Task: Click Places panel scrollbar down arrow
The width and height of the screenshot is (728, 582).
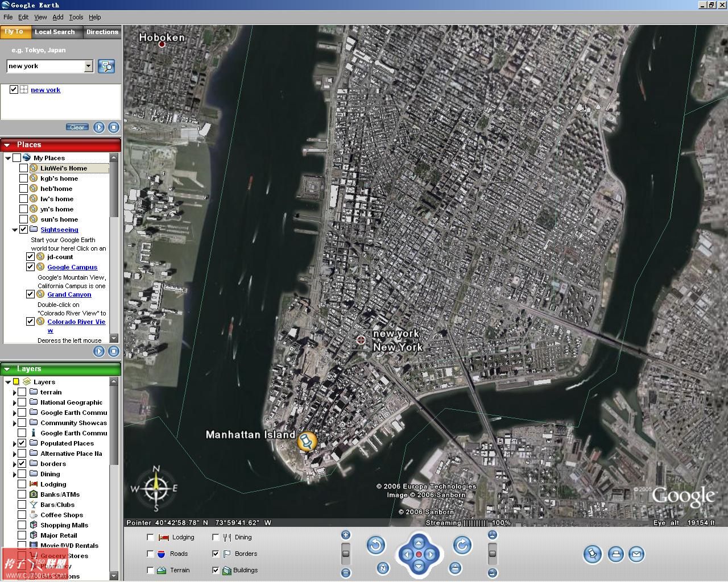Action: coord(114,339)
